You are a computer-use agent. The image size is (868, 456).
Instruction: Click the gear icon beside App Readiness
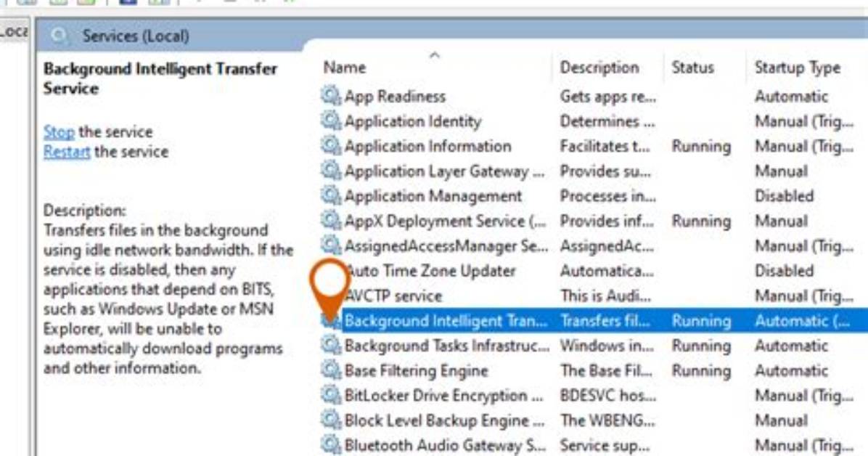pos(331,96)
